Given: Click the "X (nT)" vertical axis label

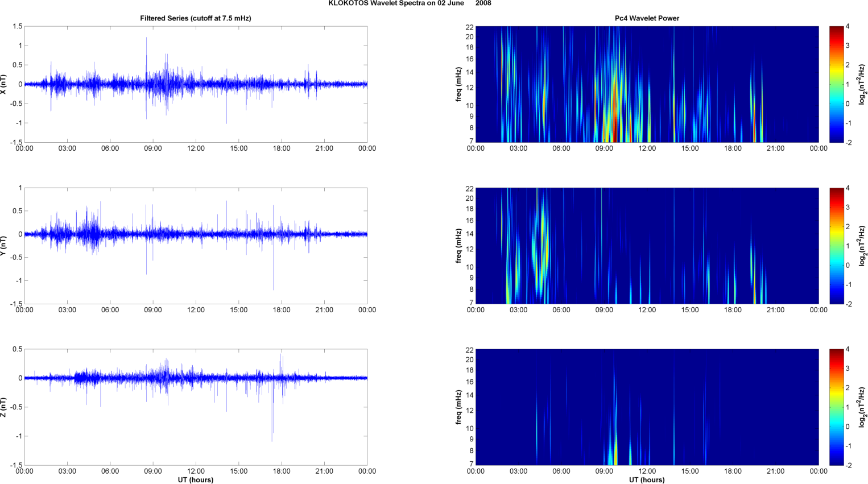Looking at the screenshot, I should [3, 85].
